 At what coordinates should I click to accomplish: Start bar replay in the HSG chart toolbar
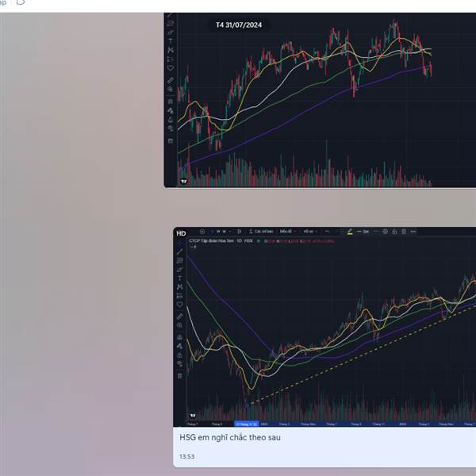pyautogui.click(x=202, y=232)
